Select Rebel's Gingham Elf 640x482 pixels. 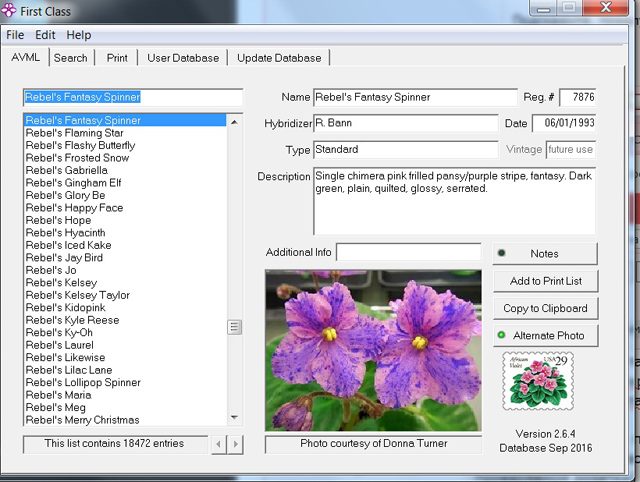125,182
